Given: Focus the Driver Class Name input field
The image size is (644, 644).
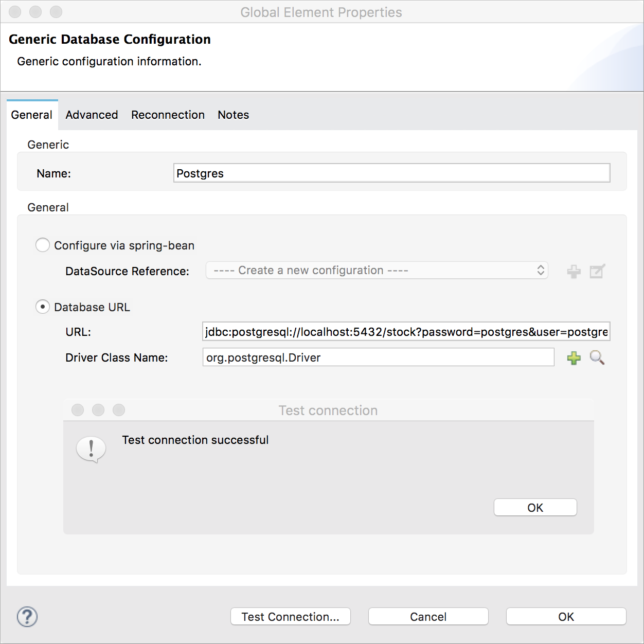Looking at the screenshot, I should [x=378, y=357].
